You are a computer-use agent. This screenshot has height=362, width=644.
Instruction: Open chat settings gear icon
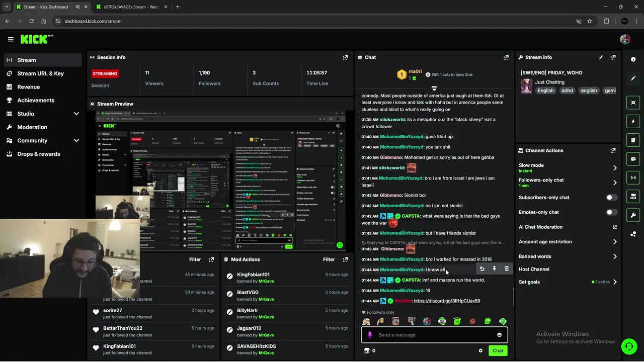pos(480,351)
